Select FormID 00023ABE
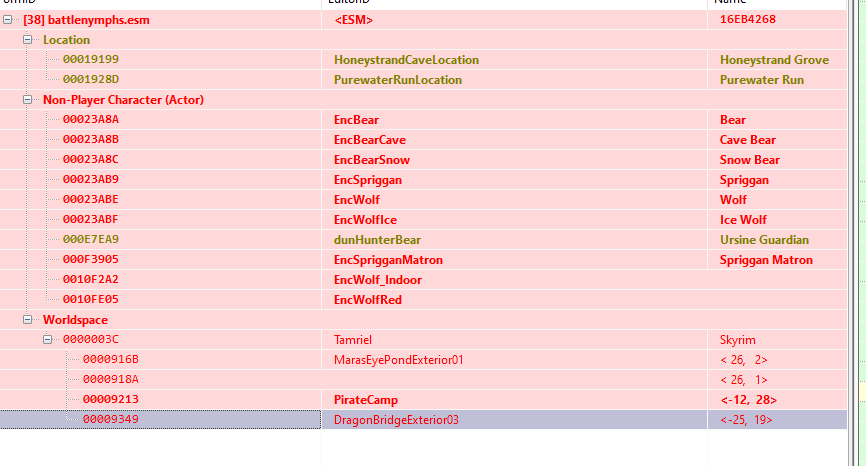This screenshot has width=866, height=466. coord(91,199)
